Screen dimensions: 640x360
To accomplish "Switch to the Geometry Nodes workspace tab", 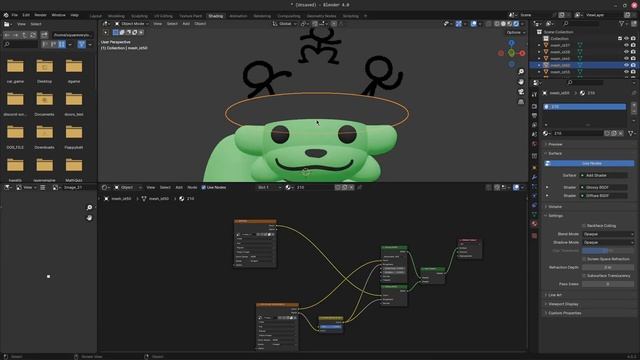I will pos(321,16).
